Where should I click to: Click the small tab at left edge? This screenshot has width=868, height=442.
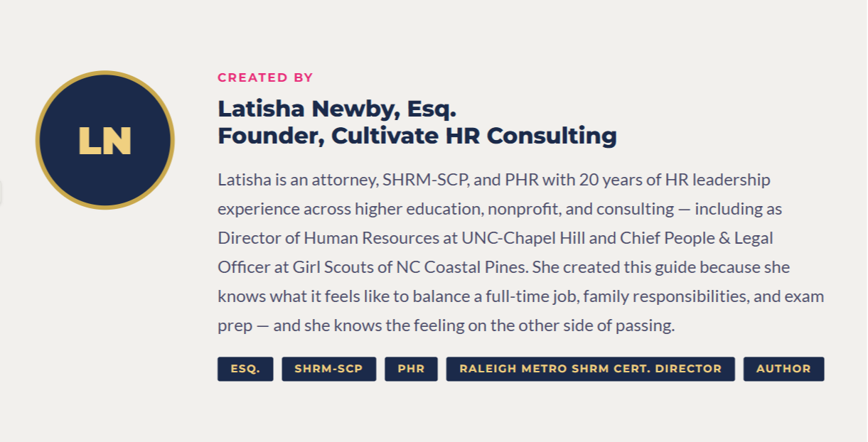[x=1, y=193]
